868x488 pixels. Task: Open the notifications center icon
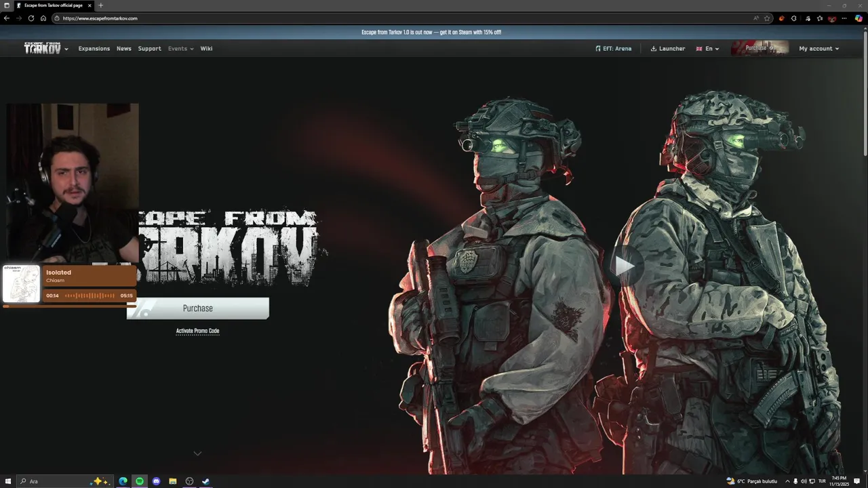[x=858, y=481]
